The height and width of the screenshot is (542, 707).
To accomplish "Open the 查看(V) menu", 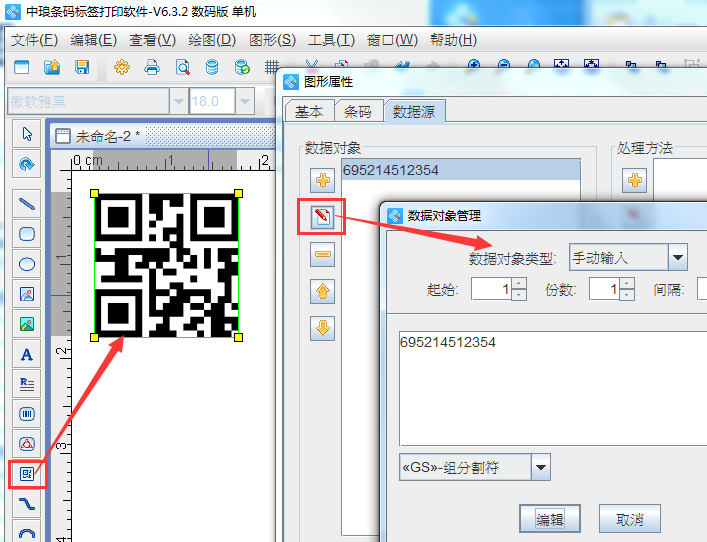I will 152,40.
